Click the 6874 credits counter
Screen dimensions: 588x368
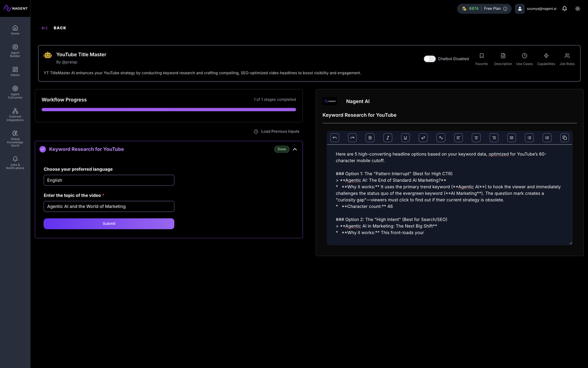coord(470,9)
